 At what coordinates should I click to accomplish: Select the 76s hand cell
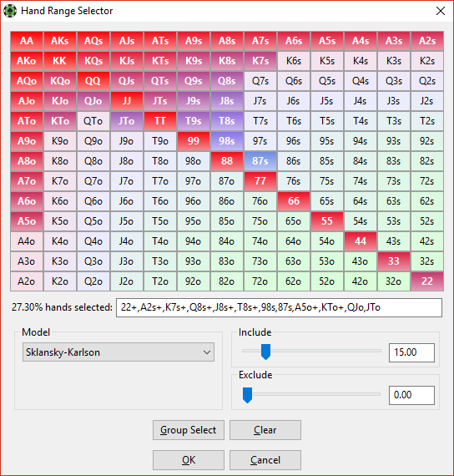click(x=294, y=181)
